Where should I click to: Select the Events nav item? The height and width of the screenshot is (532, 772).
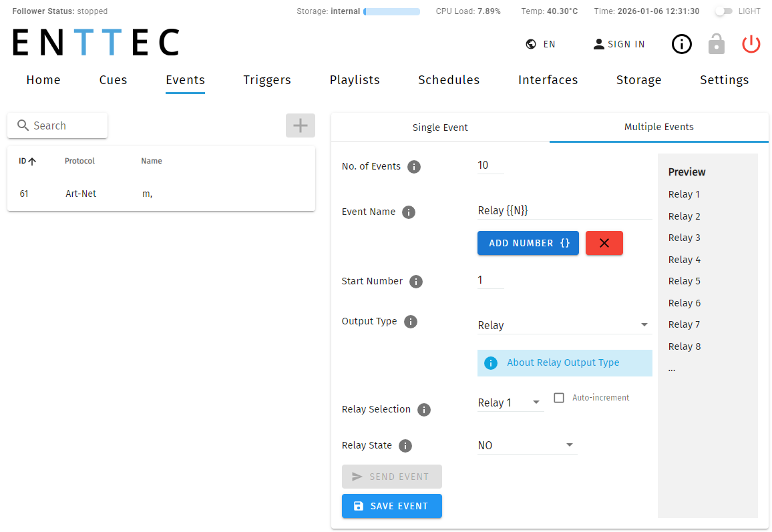[185, 79]
